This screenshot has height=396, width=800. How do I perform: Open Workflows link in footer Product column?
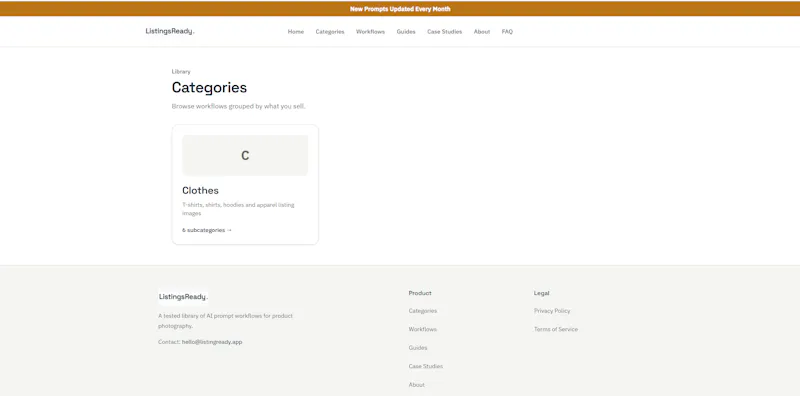coord(423,329)
